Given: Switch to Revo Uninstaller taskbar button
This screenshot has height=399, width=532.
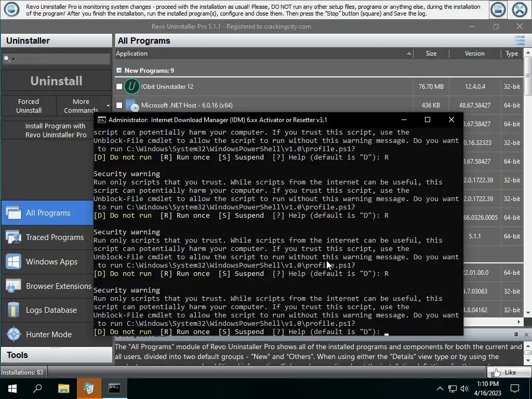Looking at the screenshot, I should pyautogui.click(x=89, y=389).
